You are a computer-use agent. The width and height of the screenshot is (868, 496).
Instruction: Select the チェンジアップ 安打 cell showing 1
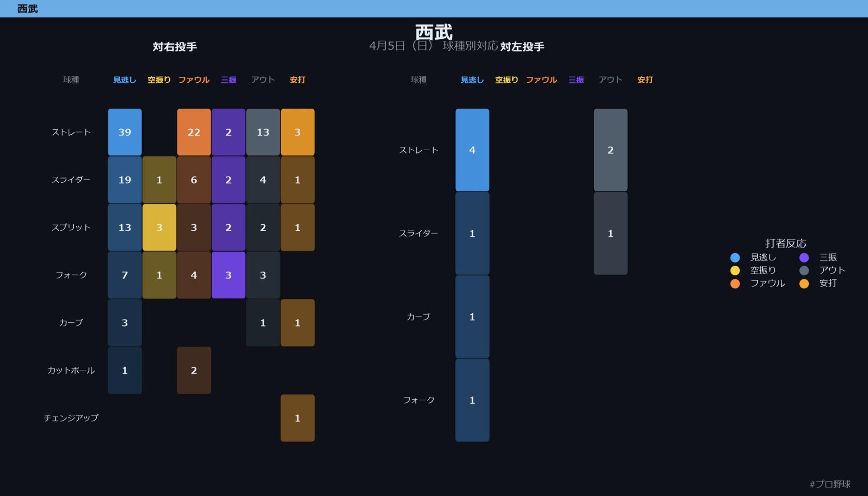coord(297,418)
